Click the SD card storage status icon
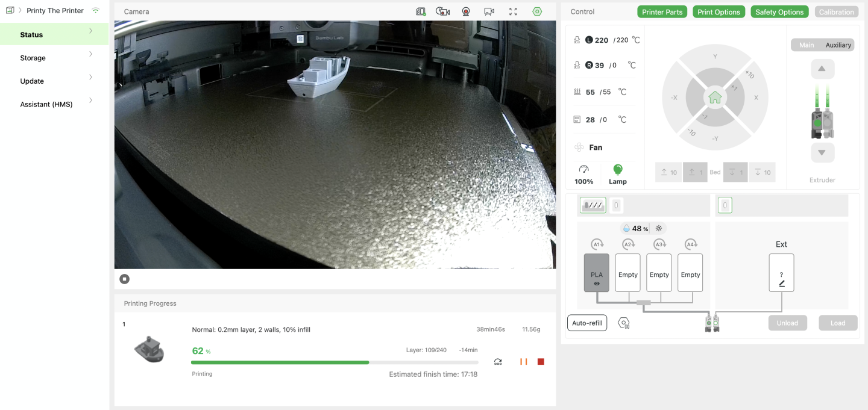Screen dimensions: 868x410 [421, 11]
